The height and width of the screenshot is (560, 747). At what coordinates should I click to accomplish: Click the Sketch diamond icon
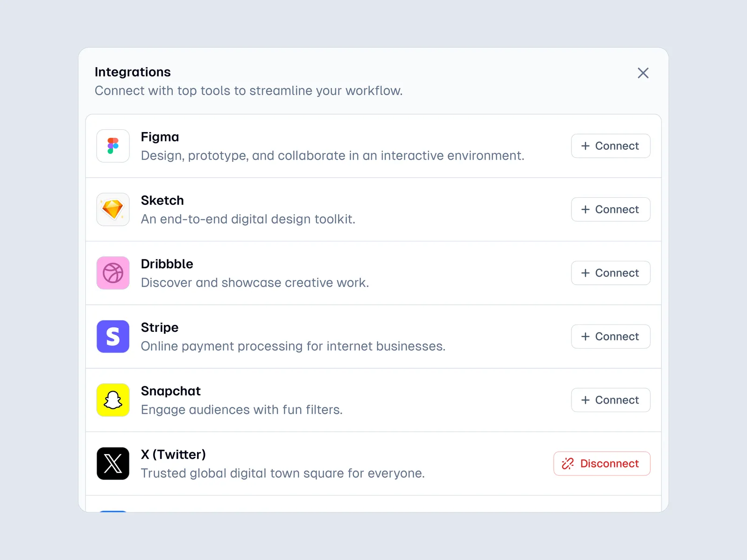[113, 210]
